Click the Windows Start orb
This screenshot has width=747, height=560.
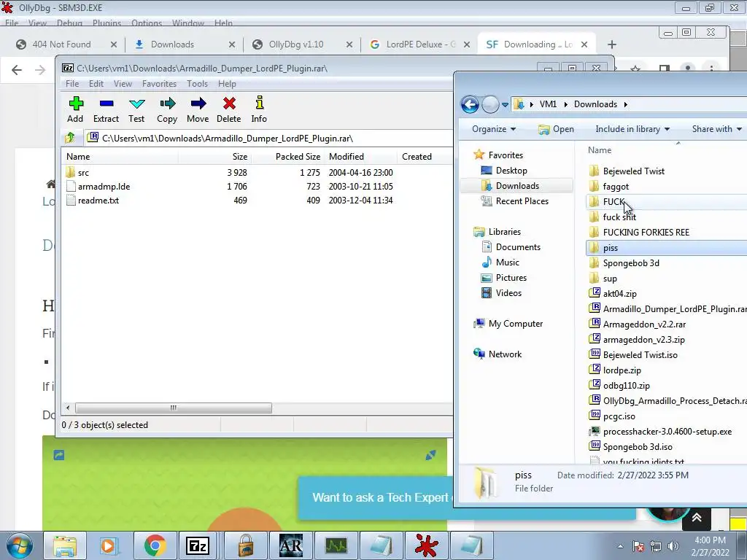coord(19,545)
